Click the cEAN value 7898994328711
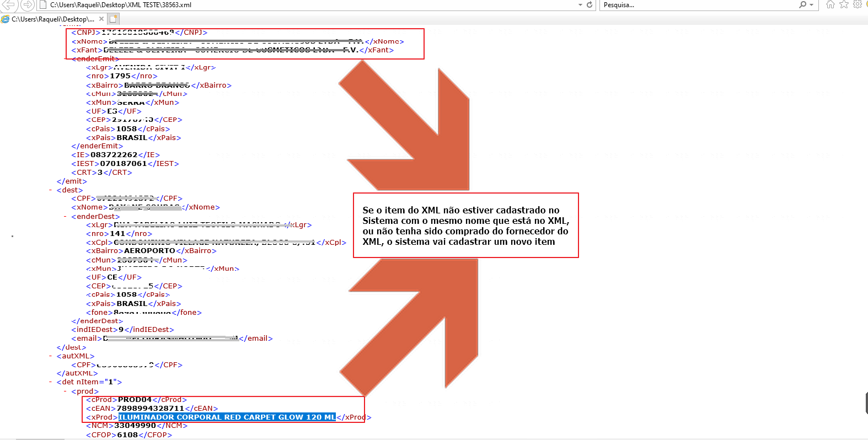 tap(151, 409)
